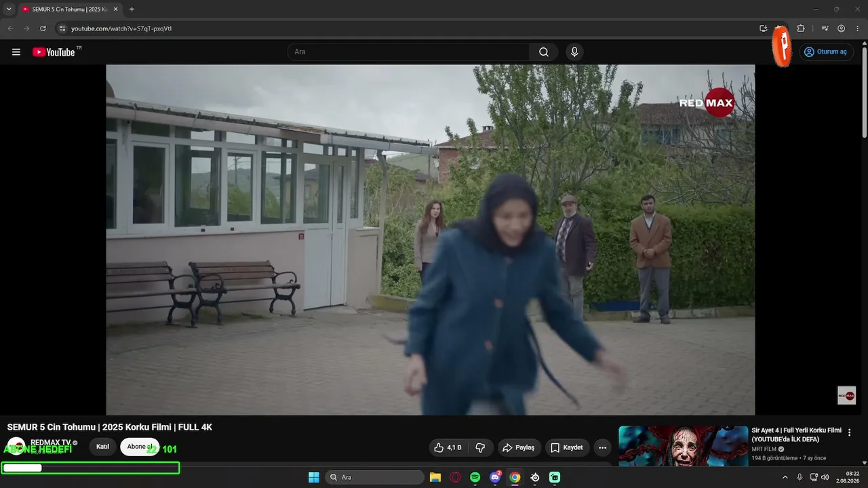Screen dimensions: 868x488
Task: View site information icon in address bar
Action: click(x=62, y=28)
